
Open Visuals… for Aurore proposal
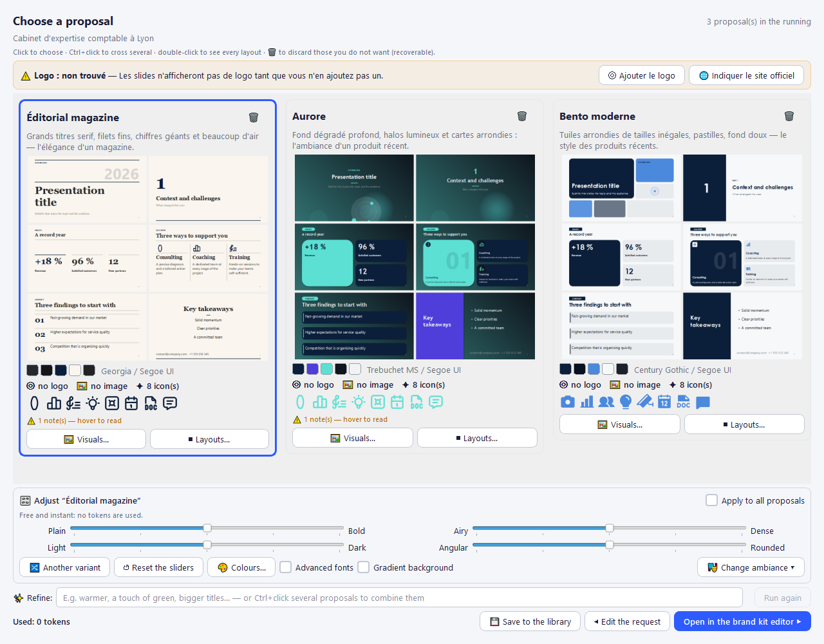pyautogui.click(x=353, y=438)
